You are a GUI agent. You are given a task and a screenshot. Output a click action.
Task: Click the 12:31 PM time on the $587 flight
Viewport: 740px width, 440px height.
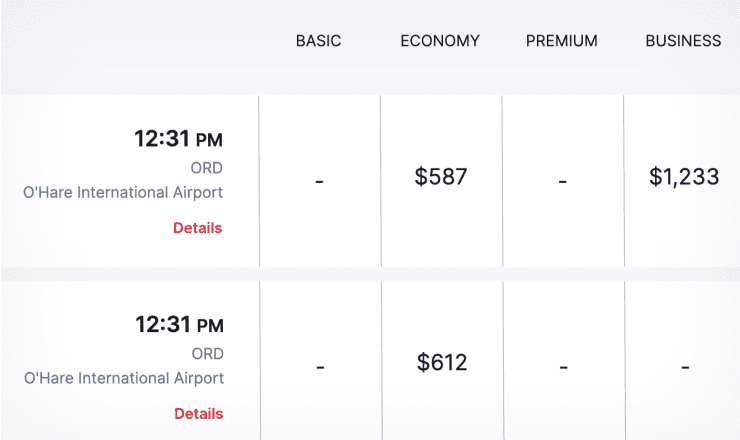pyautogui.click(x=178, y=139)
